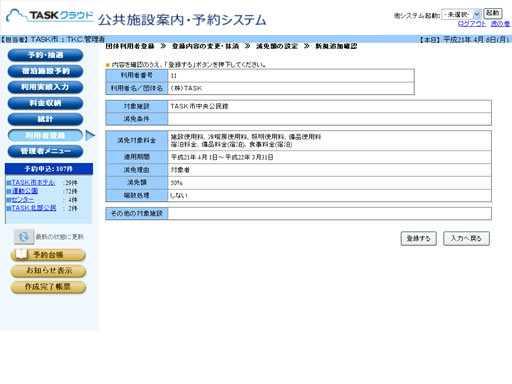This screenshot has width=512, height=384.
Task: Click the 公共施設案内・予約システム title
Action: point(182,20)
